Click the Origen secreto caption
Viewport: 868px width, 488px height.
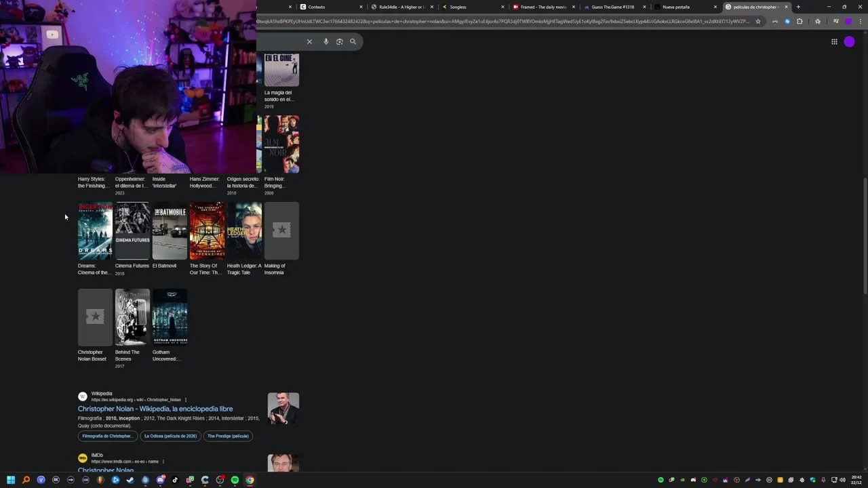click(243, 182)
